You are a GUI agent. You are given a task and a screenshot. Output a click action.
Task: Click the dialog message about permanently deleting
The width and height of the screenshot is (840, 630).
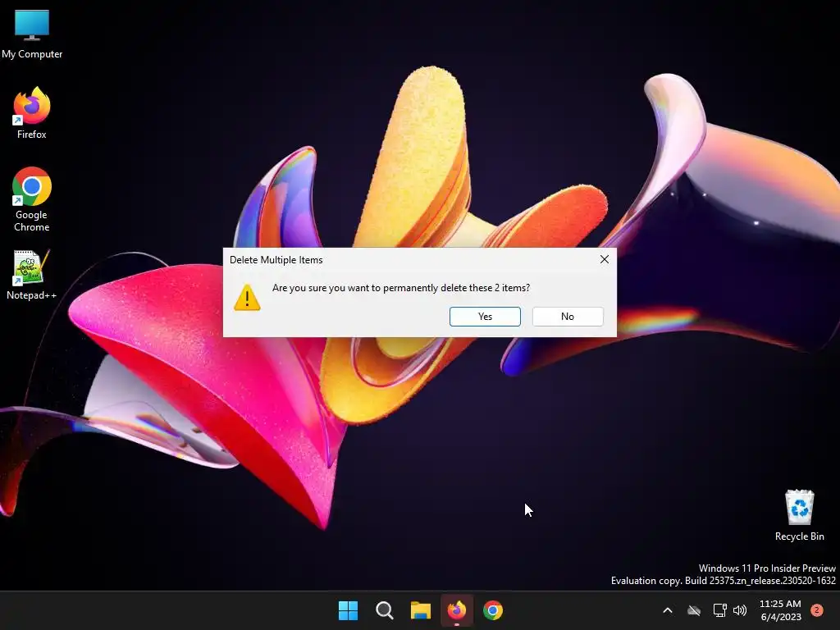click(x=400, y=288)
